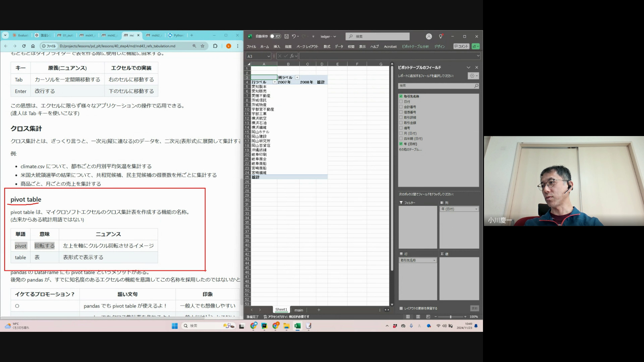Add a new sheet with the plus icon
Screen dimensions: 644x362
click(319, 310)
